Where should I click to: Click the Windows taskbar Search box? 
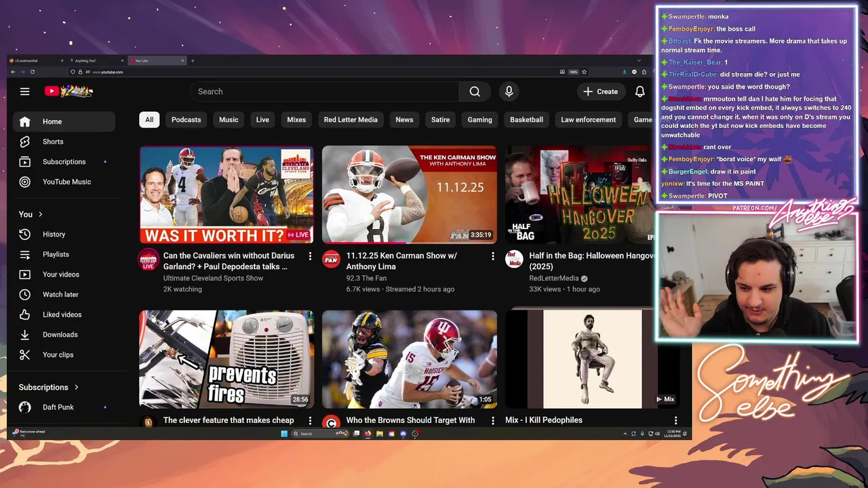tap(319, 434)
